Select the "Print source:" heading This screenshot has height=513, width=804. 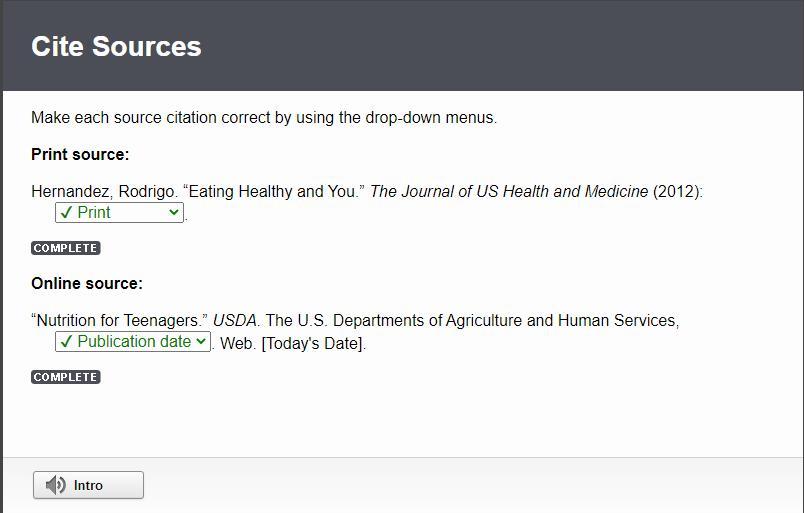point(80,154)
